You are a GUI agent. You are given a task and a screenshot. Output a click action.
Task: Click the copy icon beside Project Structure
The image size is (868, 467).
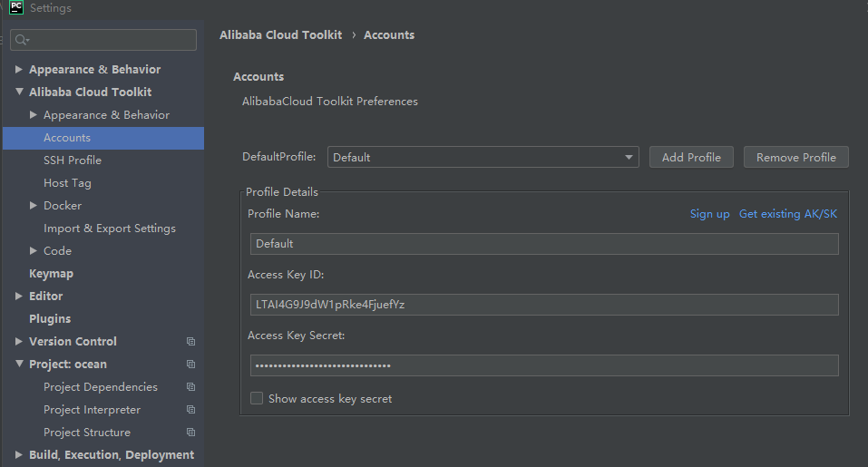[190, 433]
